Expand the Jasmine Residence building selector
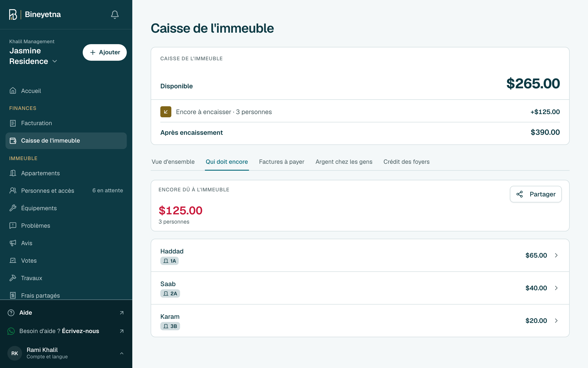The image size is (588, 368). 33,56
